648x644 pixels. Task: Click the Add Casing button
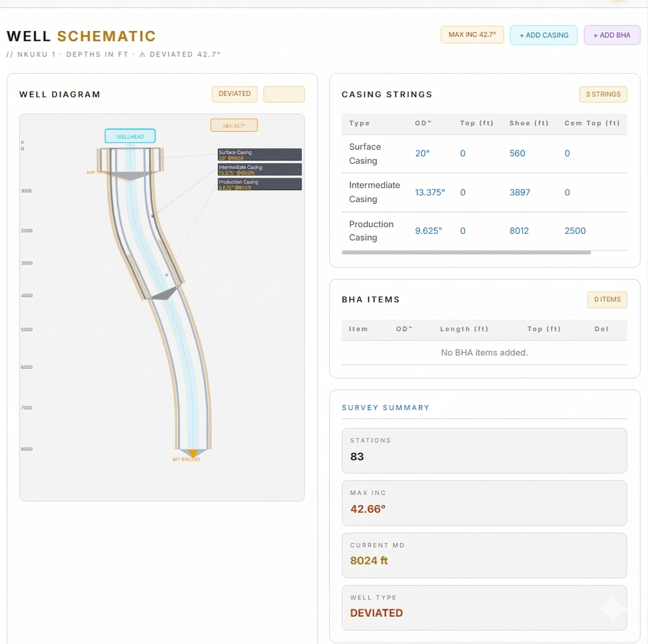coord(543,35)
